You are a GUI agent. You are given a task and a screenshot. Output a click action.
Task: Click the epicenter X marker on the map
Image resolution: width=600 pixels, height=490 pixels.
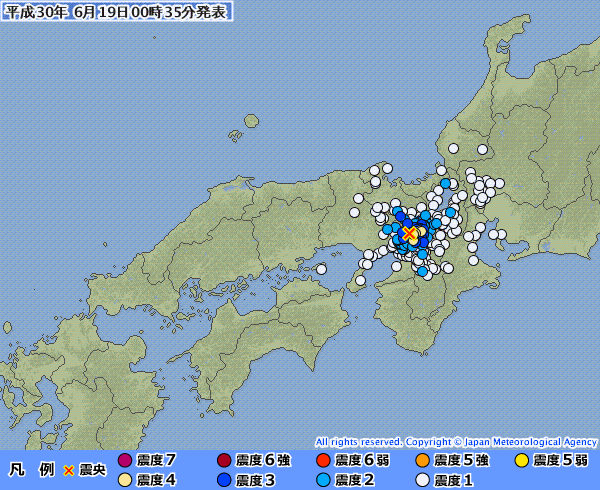(409, 233)
